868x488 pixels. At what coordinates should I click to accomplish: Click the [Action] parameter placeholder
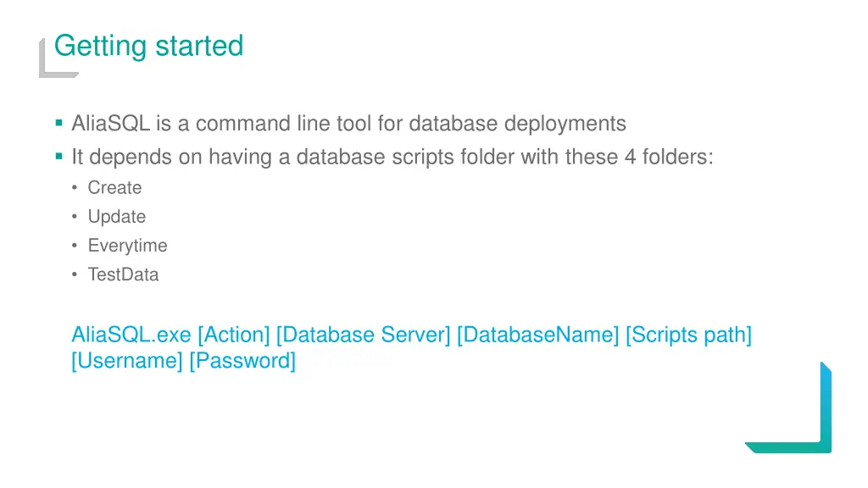[x=234, y=335]
